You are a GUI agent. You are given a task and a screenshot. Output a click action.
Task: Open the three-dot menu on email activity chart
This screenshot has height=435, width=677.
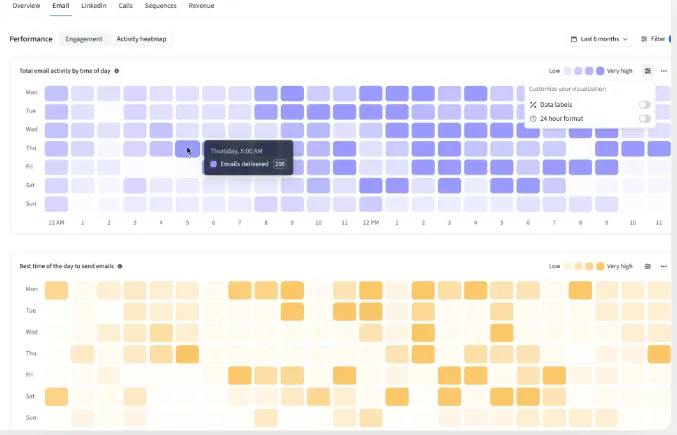pos(663,71)
